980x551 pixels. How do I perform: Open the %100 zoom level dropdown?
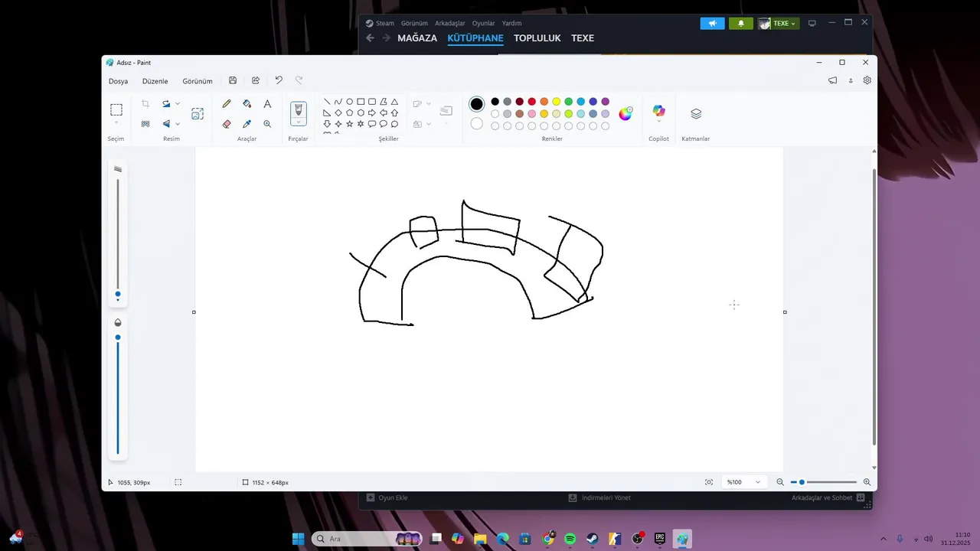(743, 482)
